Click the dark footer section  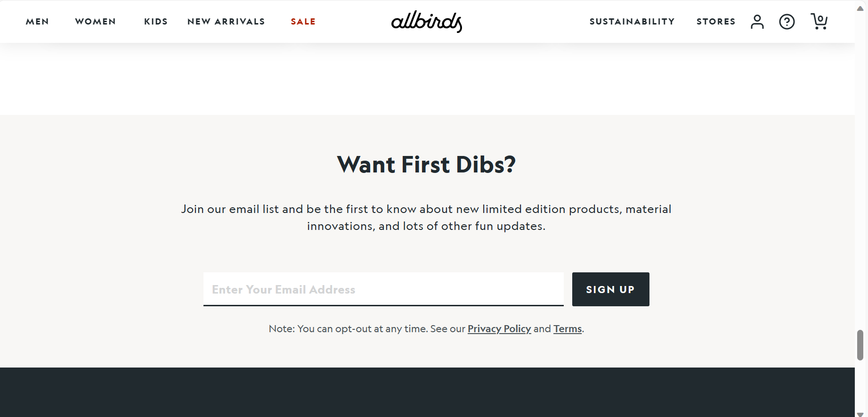pos(427,392)
